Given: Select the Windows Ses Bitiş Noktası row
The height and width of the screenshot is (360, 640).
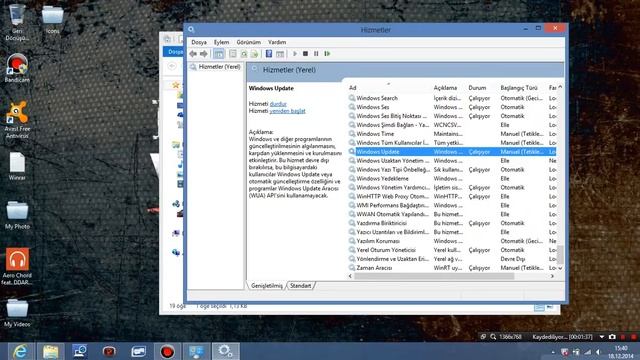Looking at the screenshot, I should [x=451, y=116].
